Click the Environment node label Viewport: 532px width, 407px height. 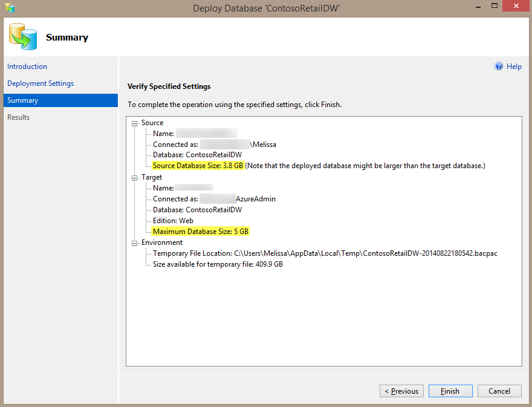[x=162, y=243]
